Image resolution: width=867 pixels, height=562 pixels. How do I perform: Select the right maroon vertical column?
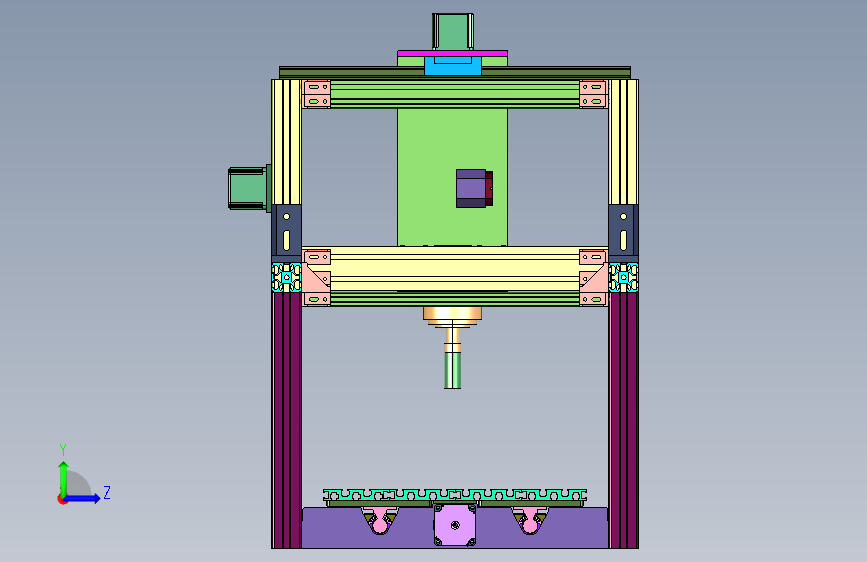tap(624, 420)
